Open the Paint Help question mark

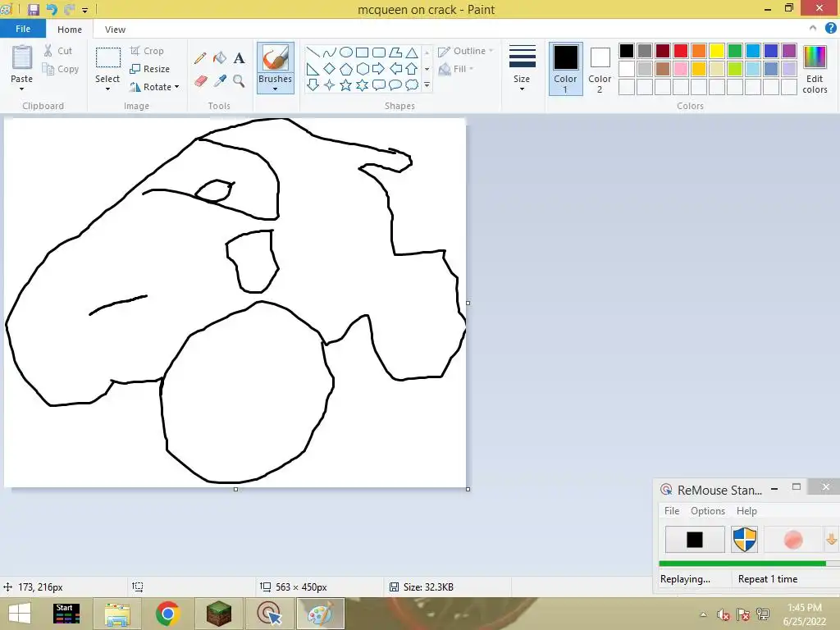coord(830,28)
